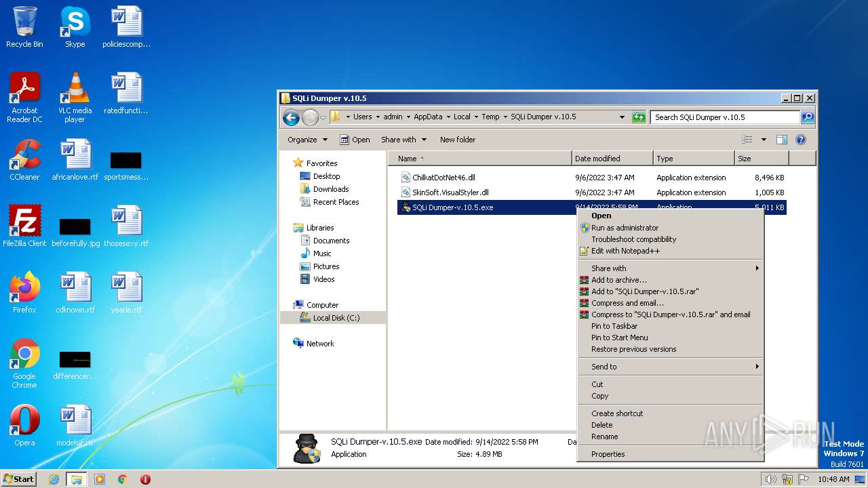Select Add to archive... option
Viewport: 868px width, 488px height.
670,280
